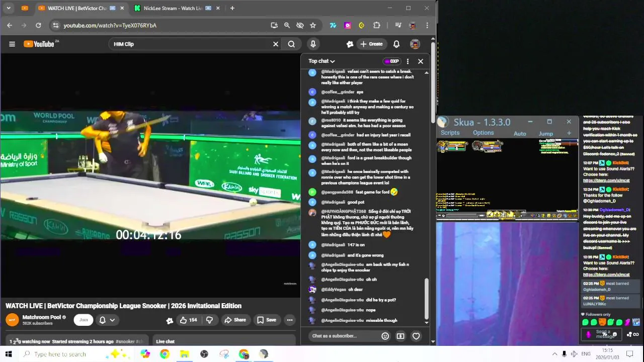Open the Skua Jump menu
644x362 pixels.
[x=546, y=133]
